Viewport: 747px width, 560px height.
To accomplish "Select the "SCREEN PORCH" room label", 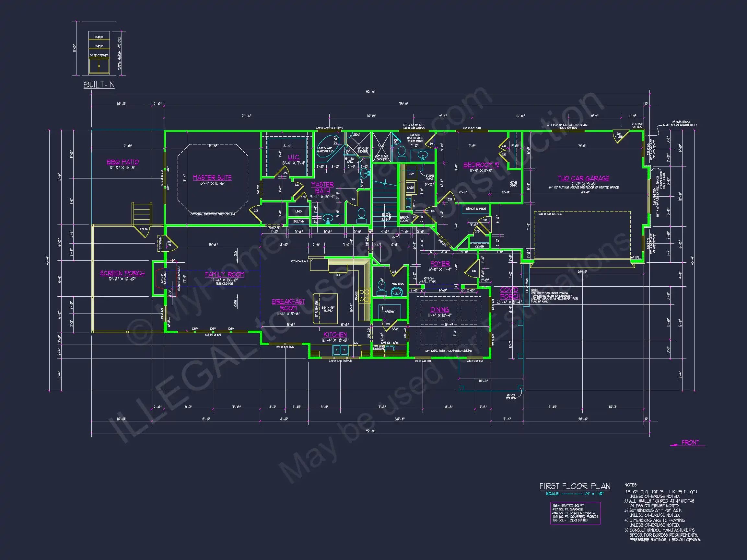I will (x=122, y=273).
